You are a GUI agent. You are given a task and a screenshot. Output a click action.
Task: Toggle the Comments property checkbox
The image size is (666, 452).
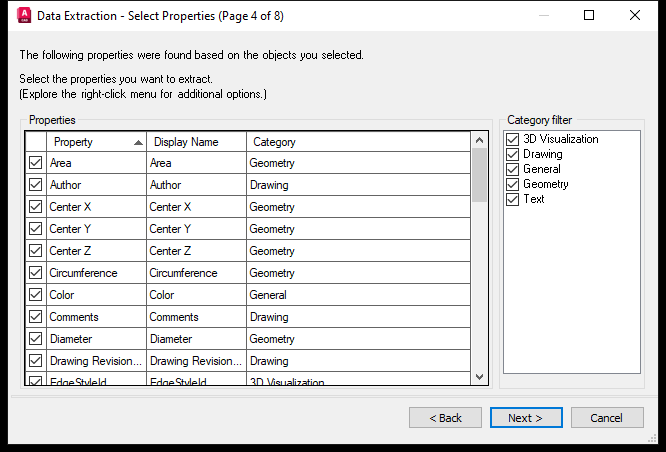36,317
